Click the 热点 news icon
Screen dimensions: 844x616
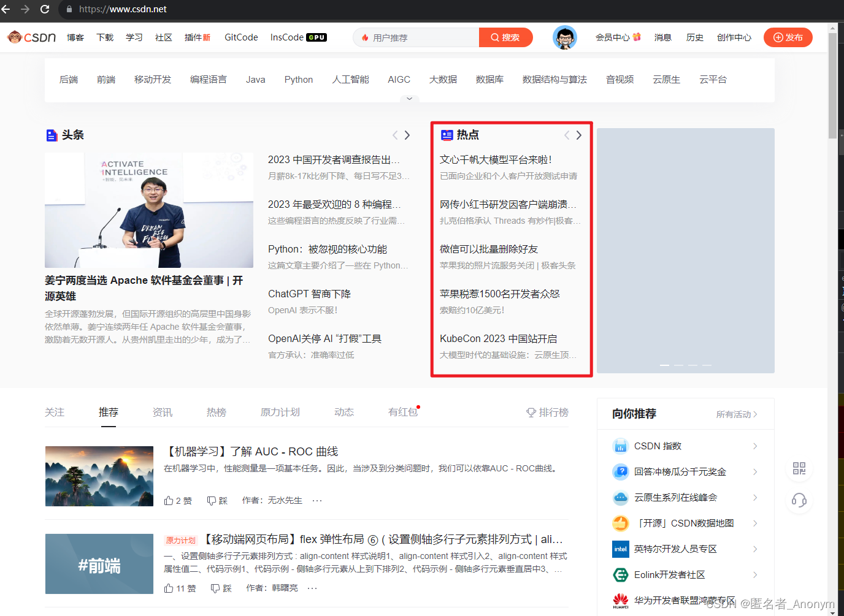tap(447, 135)
